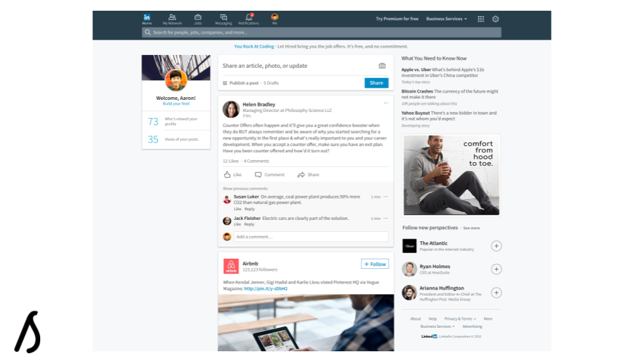Click in the search bar
The width and height of the screenshot is (644, 362).
321,32
